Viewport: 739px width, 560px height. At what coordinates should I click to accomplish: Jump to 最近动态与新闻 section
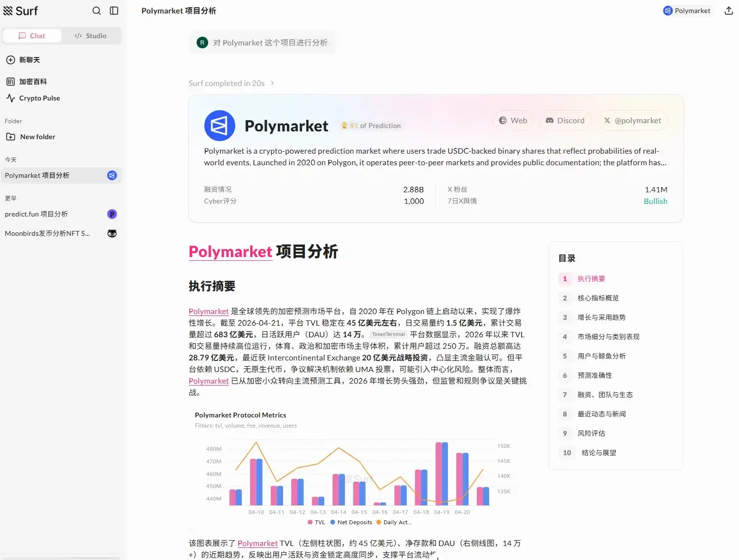pyautogui.click(x=601, y=414)
